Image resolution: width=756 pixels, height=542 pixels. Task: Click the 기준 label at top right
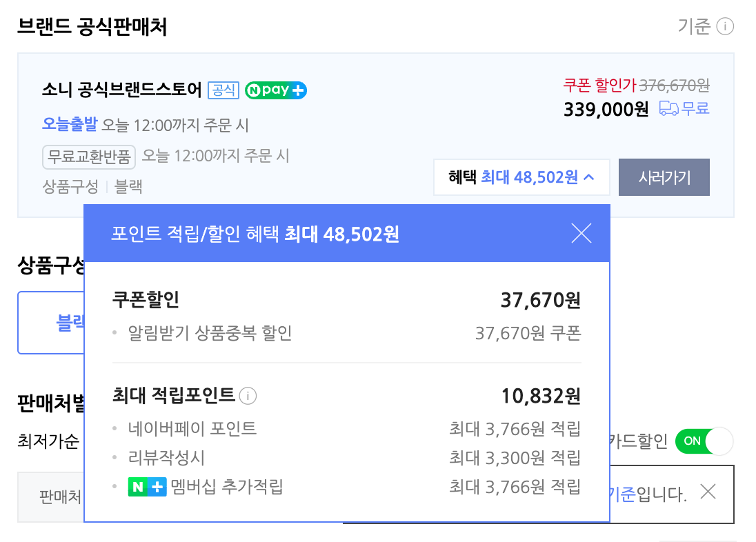coord(695,26)
